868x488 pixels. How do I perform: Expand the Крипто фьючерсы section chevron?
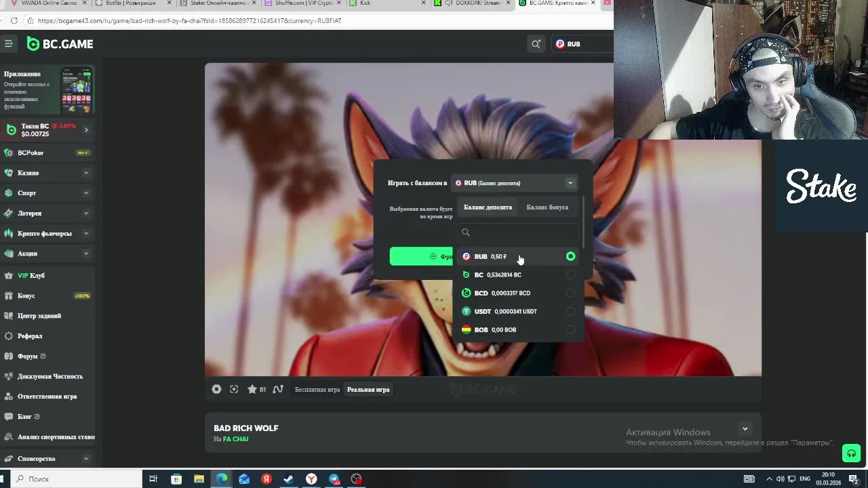tap(86, 233)
